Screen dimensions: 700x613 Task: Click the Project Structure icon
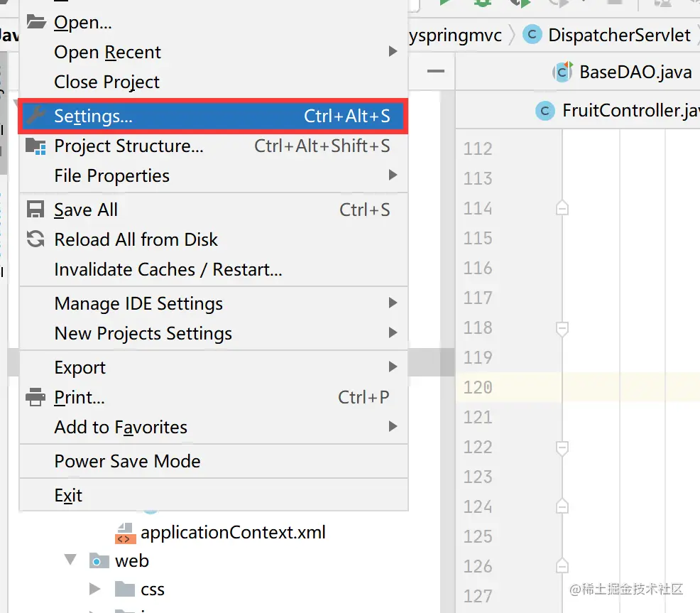[x=35, y=146]
